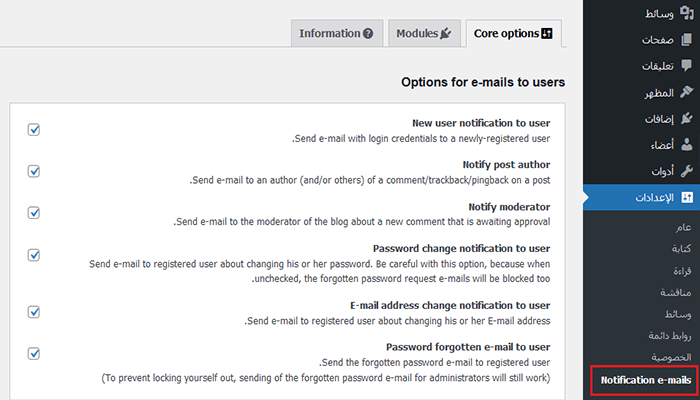Click the Settings (الإعدادات) sliders icon
Viewport: 700px width, 400px height.
point(685,197)
